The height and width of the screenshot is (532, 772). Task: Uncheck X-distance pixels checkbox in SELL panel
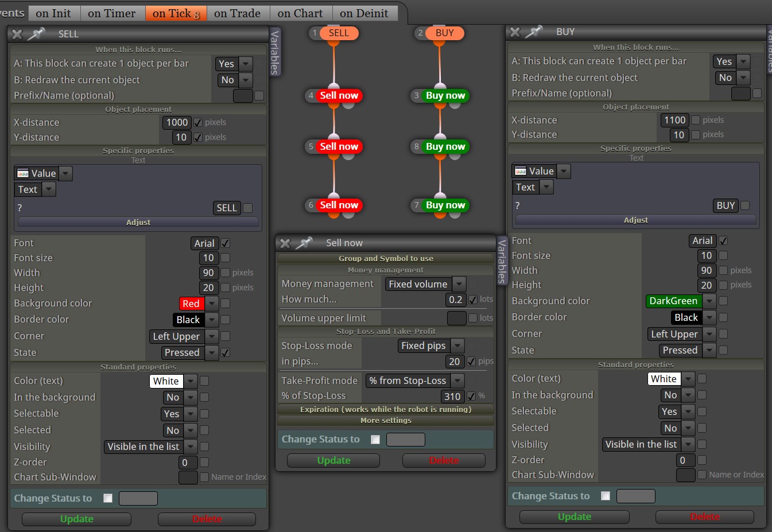point(198,122)
